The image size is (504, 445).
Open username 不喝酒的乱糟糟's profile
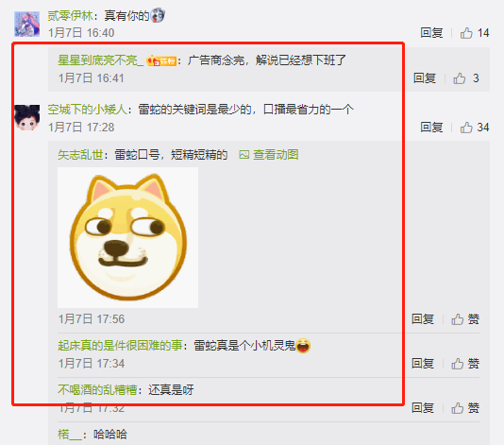(97, 390)
